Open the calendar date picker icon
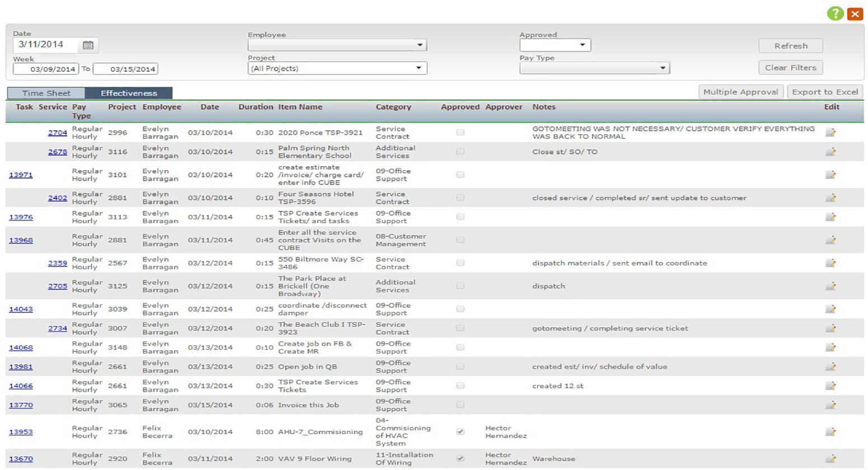This screenshot has height=470, width=868. pos(88,45)
